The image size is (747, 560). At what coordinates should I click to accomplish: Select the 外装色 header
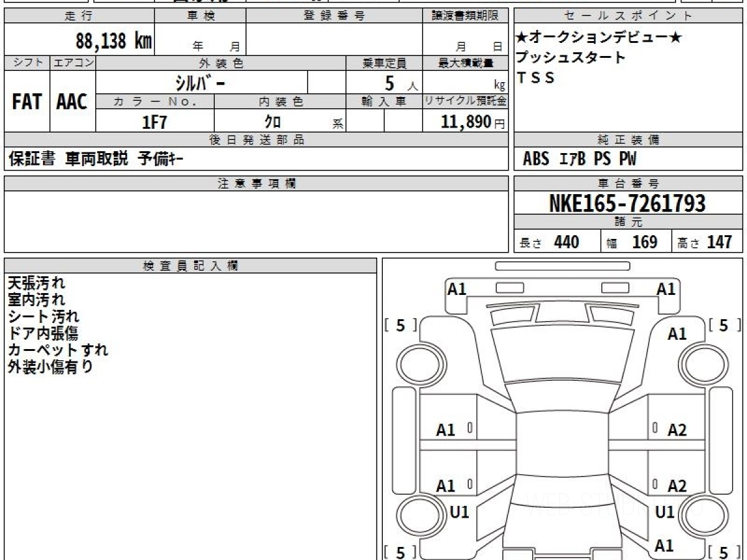(x=221, y=63)
